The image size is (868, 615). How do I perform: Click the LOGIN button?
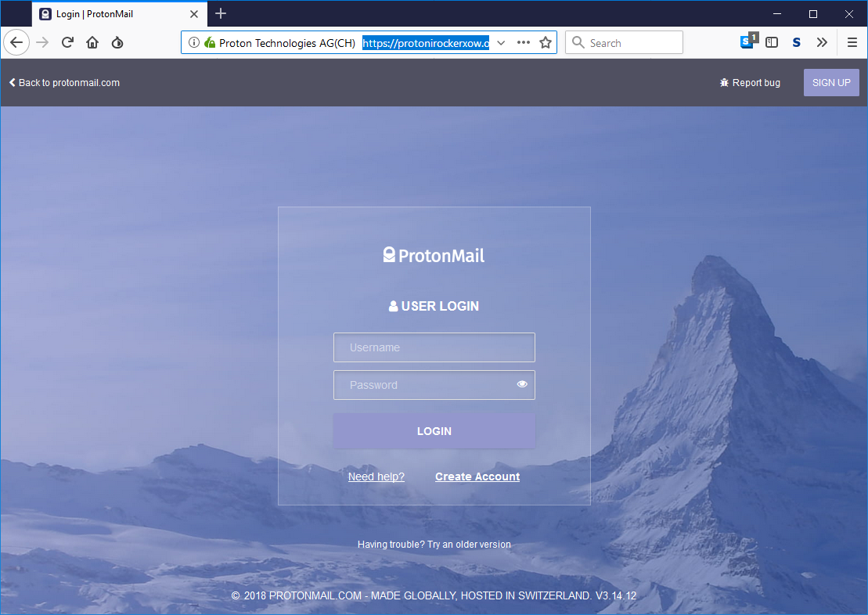[x=434, y=430]
